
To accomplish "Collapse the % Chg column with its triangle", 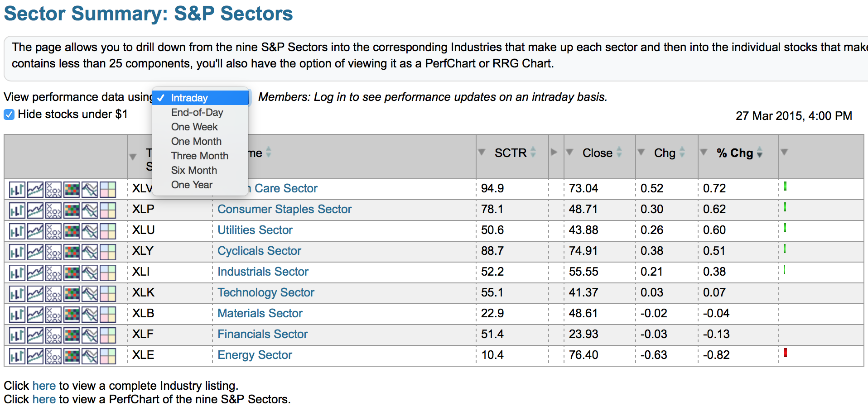I will [704, 152].
